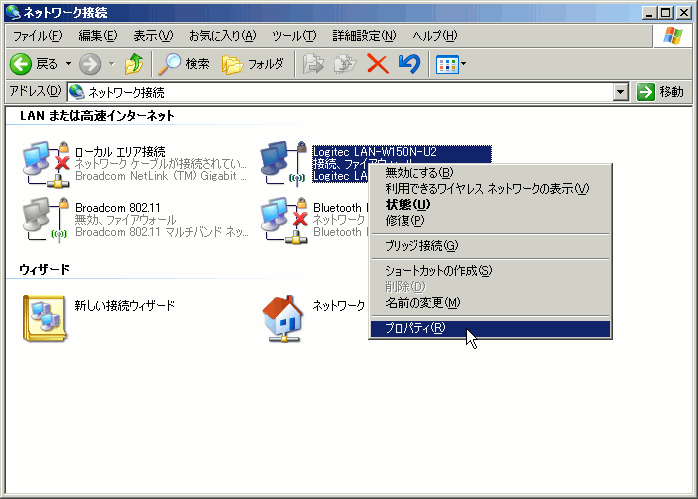Click the 検索 magnifier toolbar button

coord(184,64)
